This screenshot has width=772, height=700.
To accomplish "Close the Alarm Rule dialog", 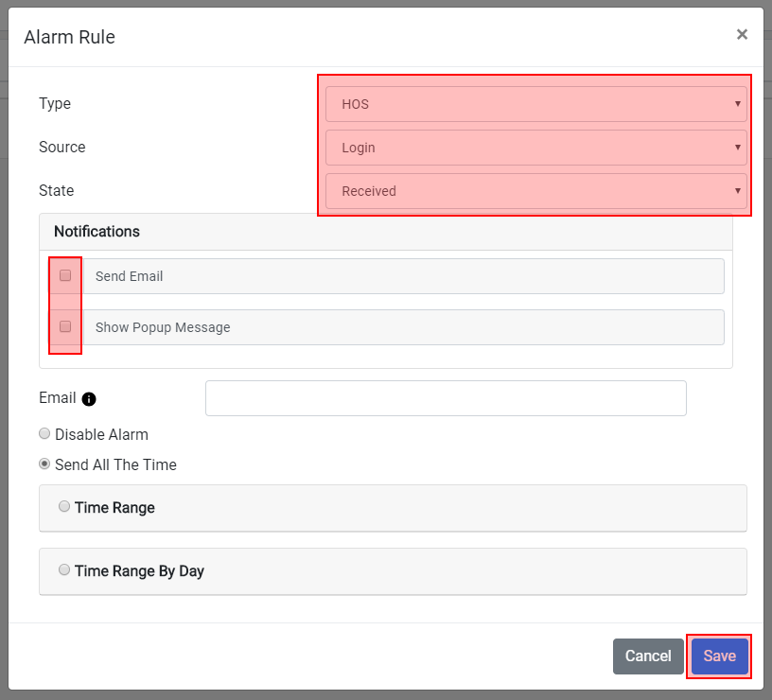I will point(742,34).
